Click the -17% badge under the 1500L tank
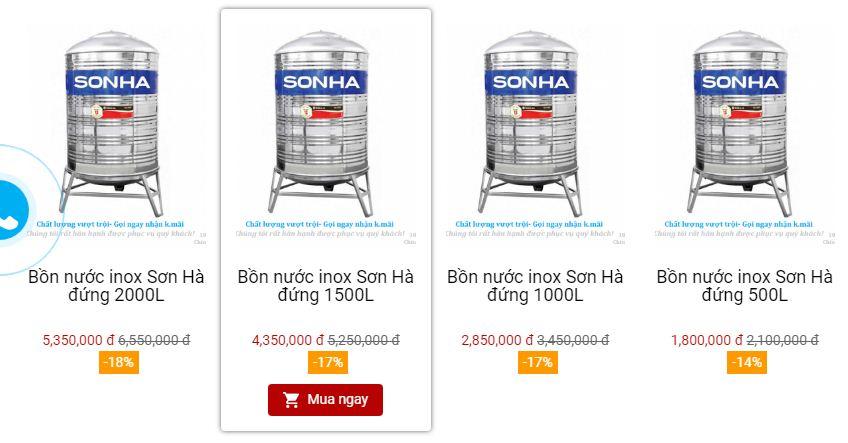848x443 pixels. (x=327, y=362)
